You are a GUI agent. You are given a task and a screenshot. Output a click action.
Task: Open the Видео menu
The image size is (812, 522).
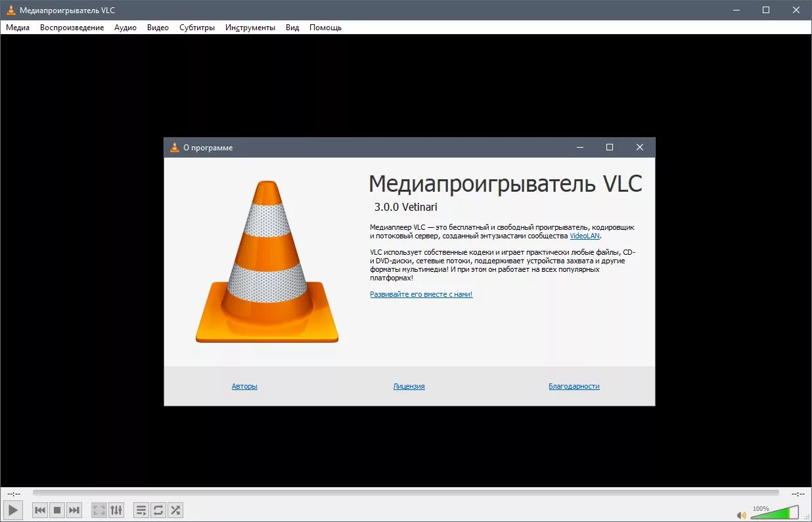pos(158,28)
